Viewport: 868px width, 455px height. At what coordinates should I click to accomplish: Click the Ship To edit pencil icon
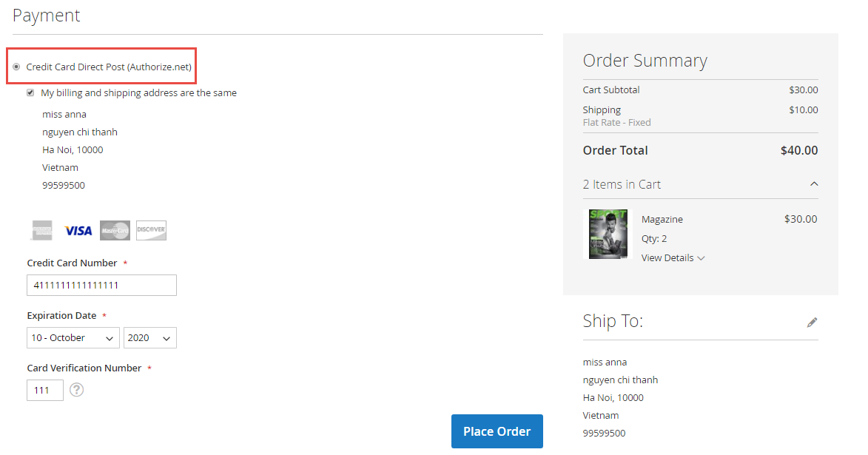click(812, 322)
